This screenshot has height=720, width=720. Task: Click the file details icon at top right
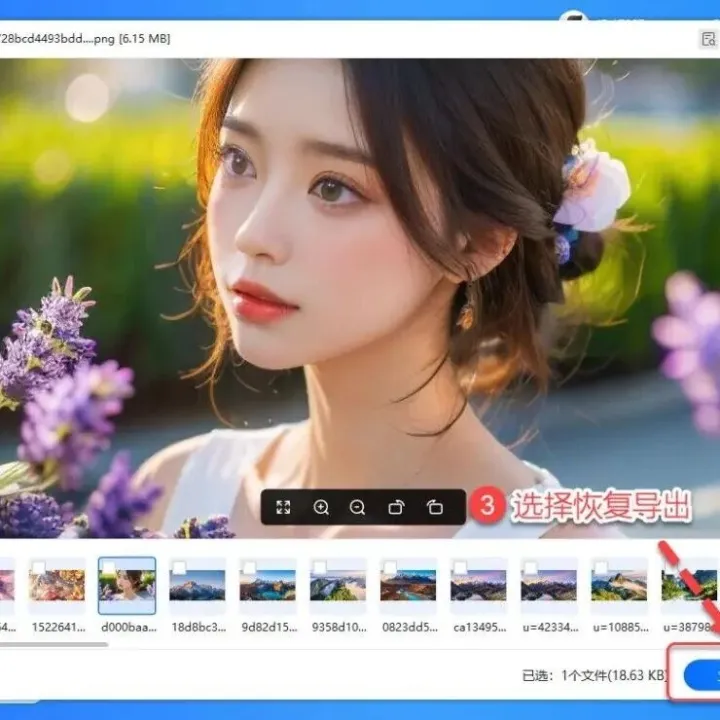[x=709, y=39]
